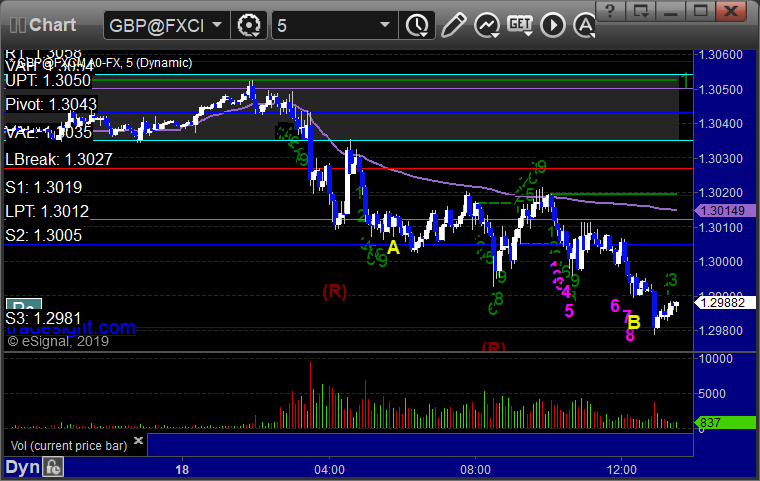Click the 04:00 time axis label
Viewport: 760px width, 481px height.
pyautogui.click(x=330, y=469)
